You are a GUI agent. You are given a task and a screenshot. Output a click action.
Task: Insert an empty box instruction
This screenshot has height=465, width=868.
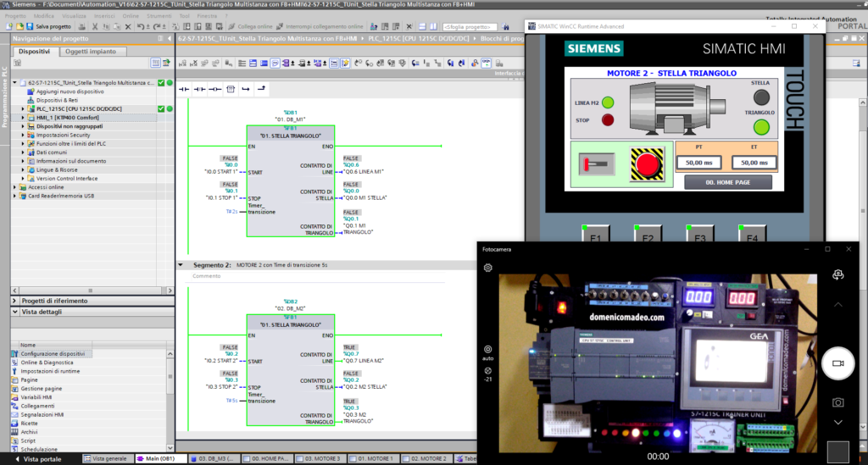[x=230, y=88]
